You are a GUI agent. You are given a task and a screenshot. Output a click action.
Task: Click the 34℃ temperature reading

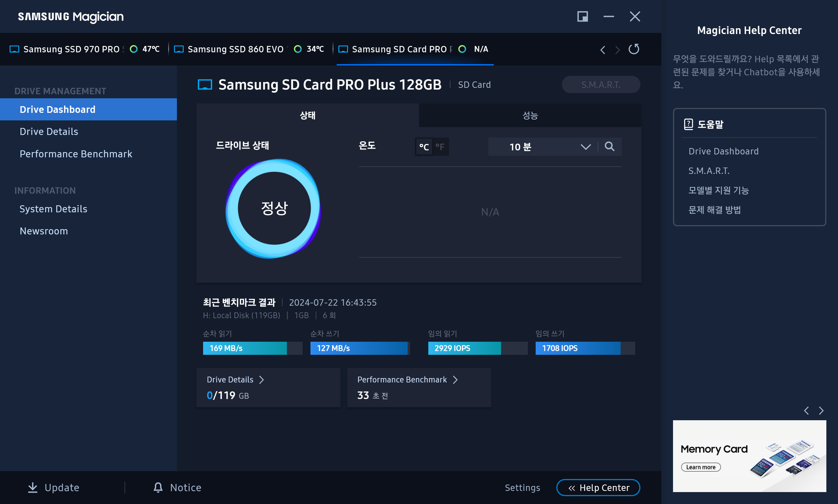click(x=315, y=49)
